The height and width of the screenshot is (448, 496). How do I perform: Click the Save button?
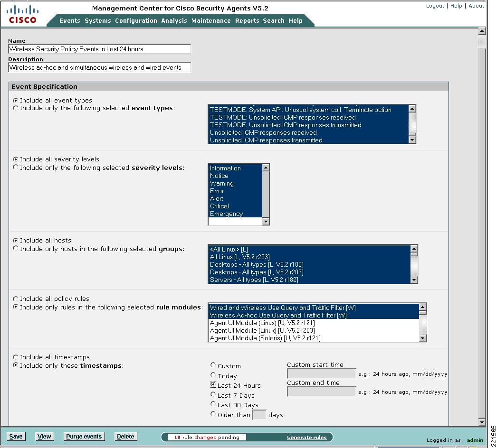pyautogui.click(x=16, y=436)
